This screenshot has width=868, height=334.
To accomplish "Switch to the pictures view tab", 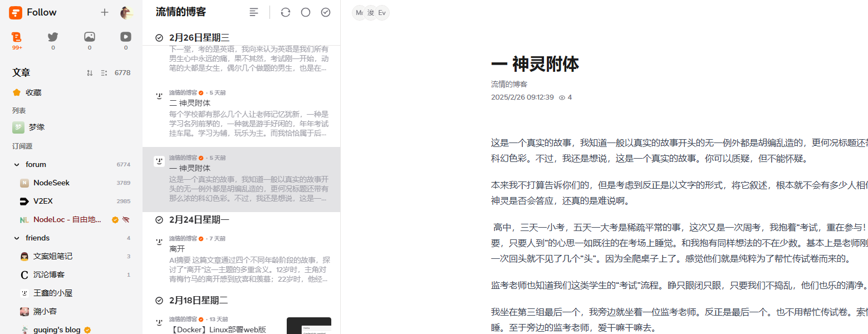I will (90, 37).
